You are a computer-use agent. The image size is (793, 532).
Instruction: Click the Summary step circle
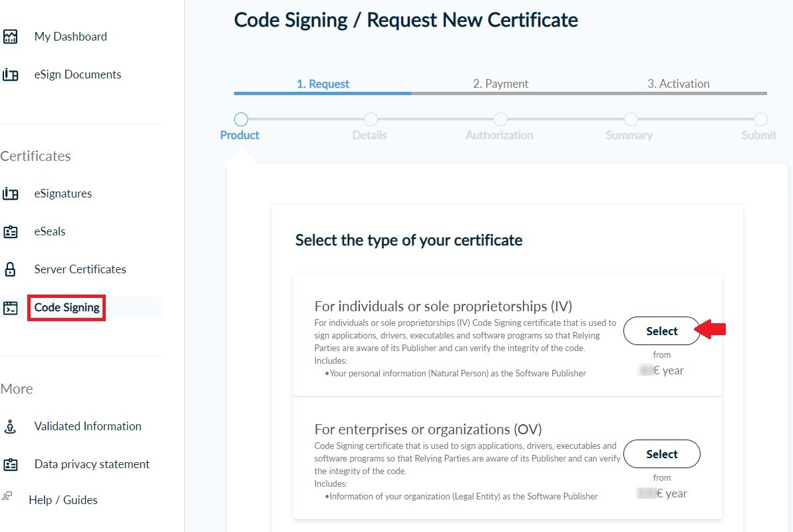(x=630, y=119)
